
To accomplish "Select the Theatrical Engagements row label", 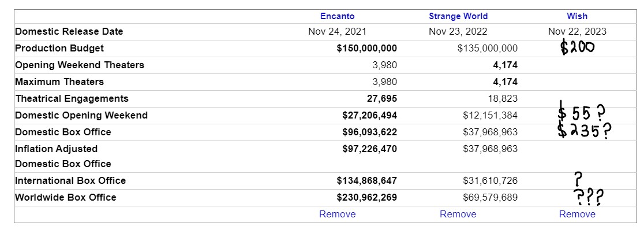I will pos(72,99).
